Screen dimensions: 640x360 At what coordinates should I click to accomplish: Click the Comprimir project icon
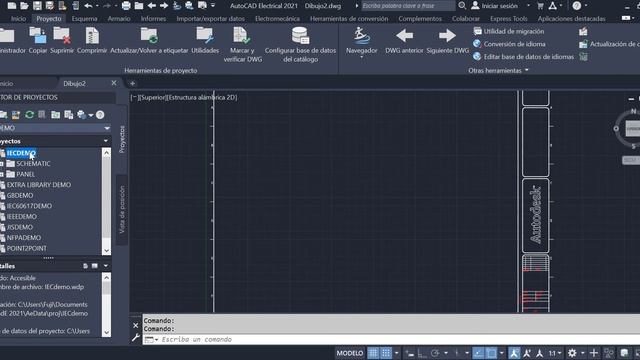[92, 40]
